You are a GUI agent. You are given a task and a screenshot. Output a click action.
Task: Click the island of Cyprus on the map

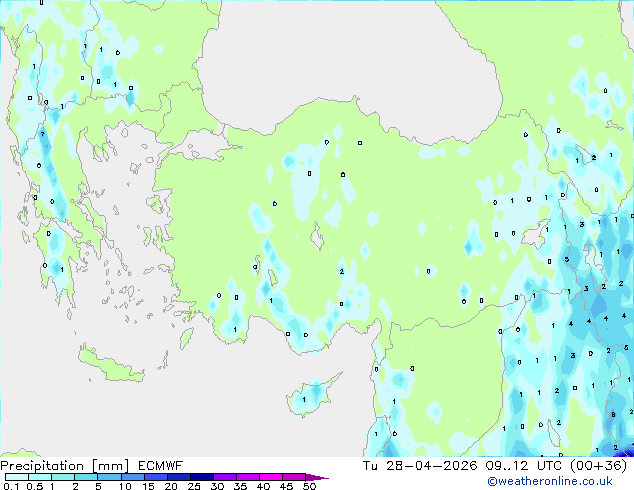pos(311,397)
